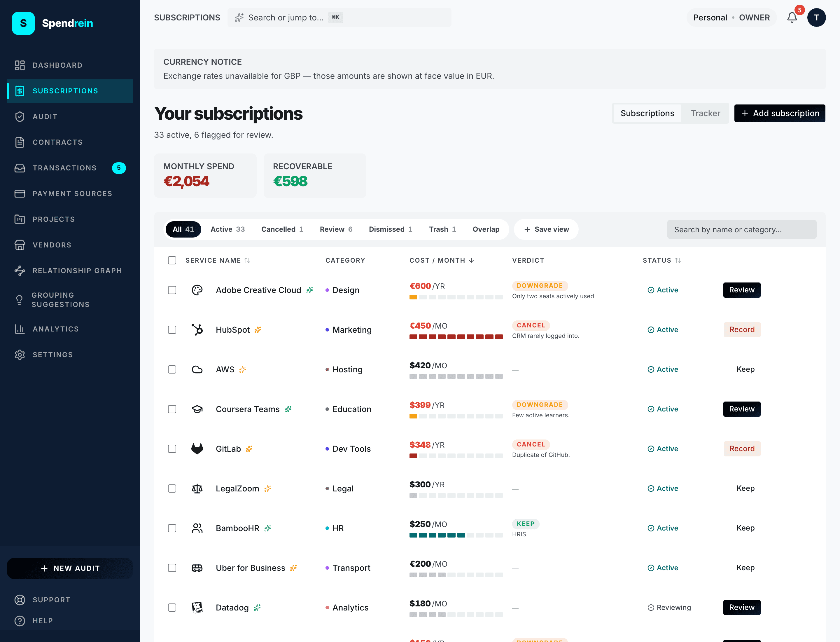Click the Uber for Business bus icon
Screen dimensions: 840x642
(x=197, y=568)
